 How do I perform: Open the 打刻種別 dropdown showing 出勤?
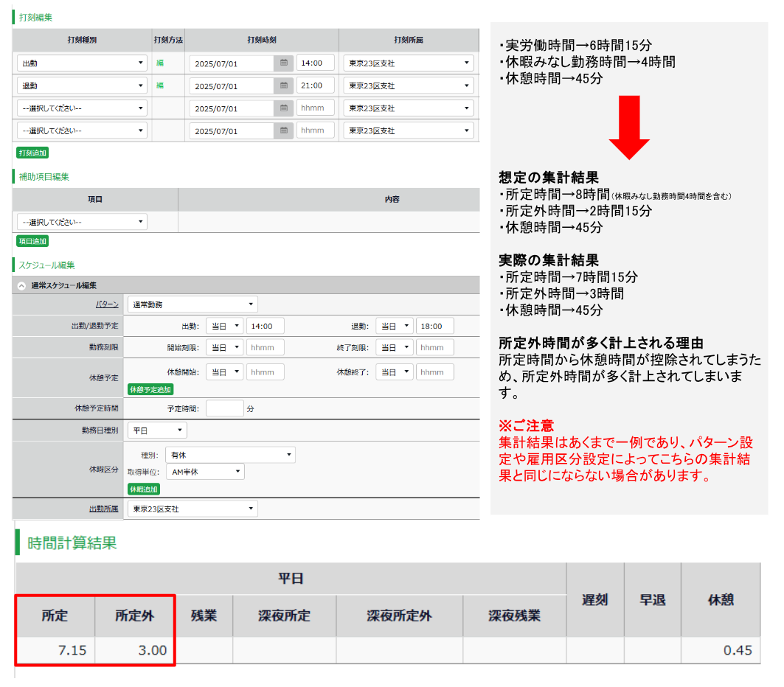[x=82, y=63]
